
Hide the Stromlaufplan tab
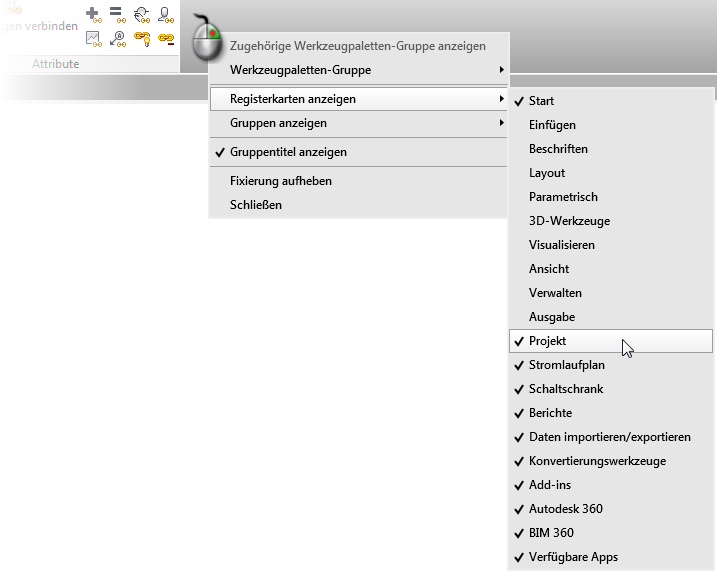point(611,365)
